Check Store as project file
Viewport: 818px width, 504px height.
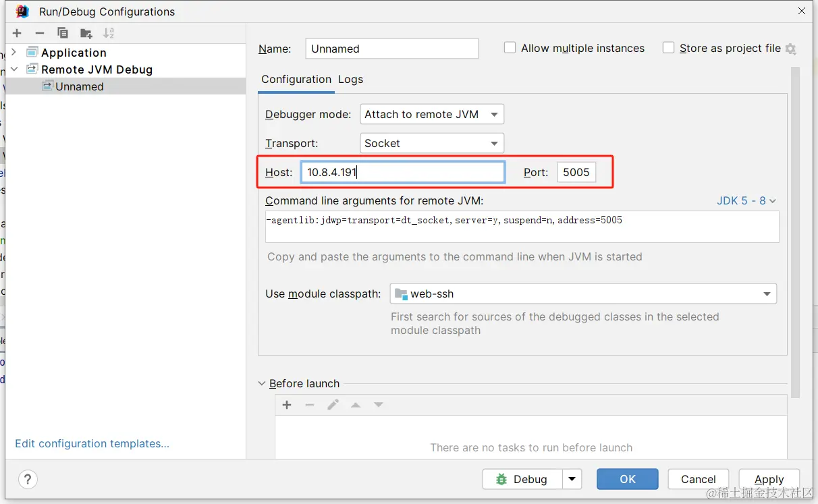coord(668,48)
